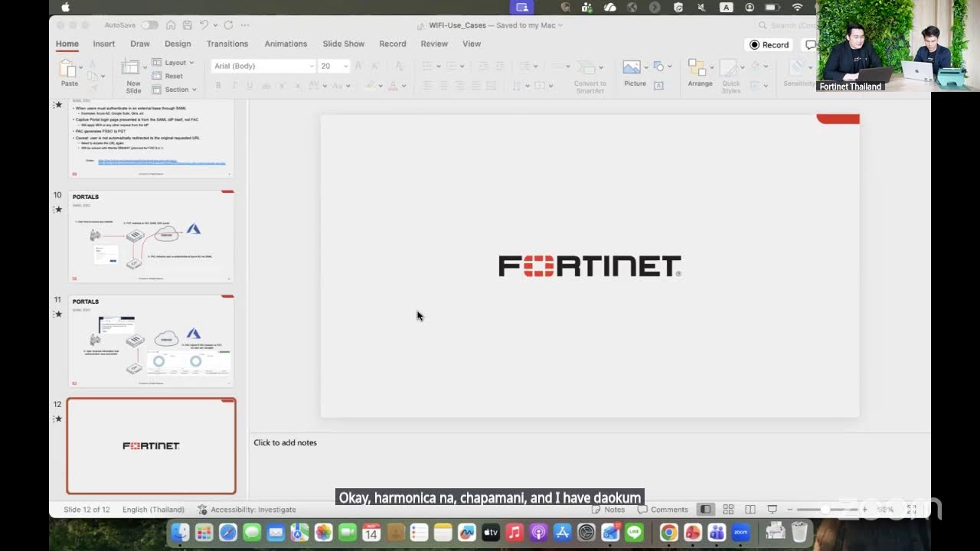Select slide 10 PORTALS thumbnail
This screenshot has height=551, width=980.
(151, 236)
